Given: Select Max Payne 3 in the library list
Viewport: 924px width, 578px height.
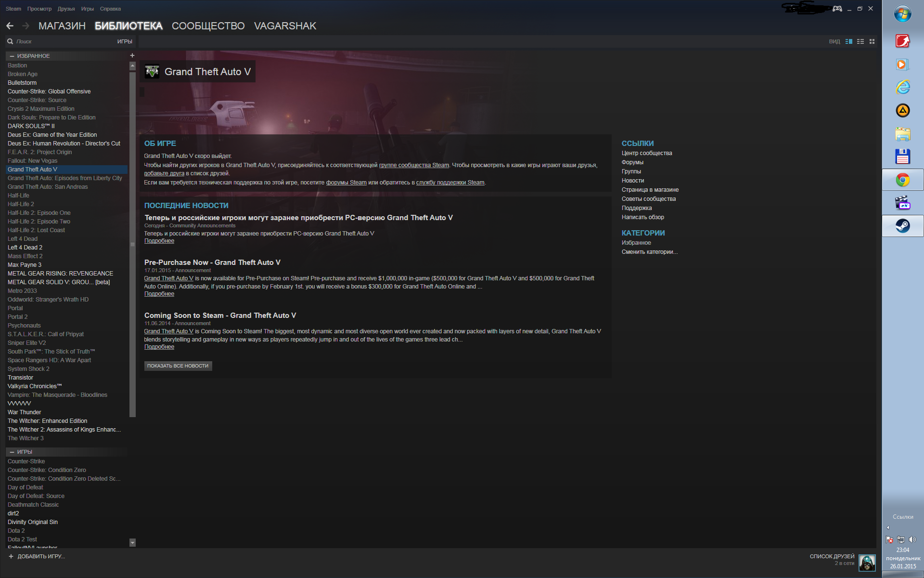Looking at the screenshot, I should pyautogui.click(x=25, y=265).
